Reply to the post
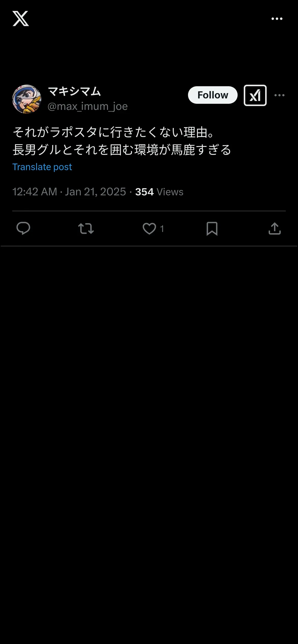Screen dimensions: 298x644 [23, 228]
